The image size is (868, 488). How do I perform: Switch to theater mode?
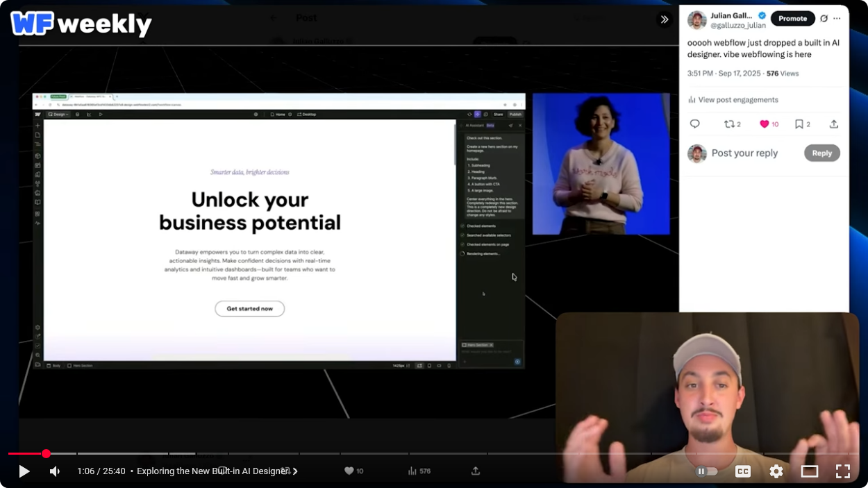[x=809, y=471]
